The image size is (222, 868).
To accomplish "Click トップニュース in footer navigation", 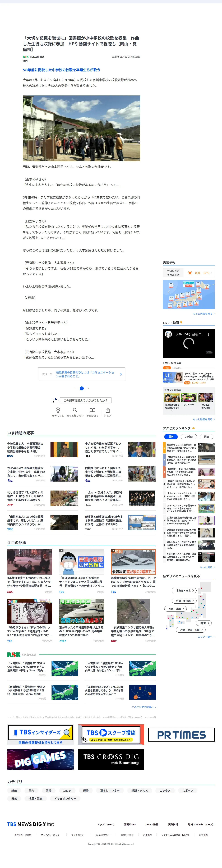I will 106,825.
